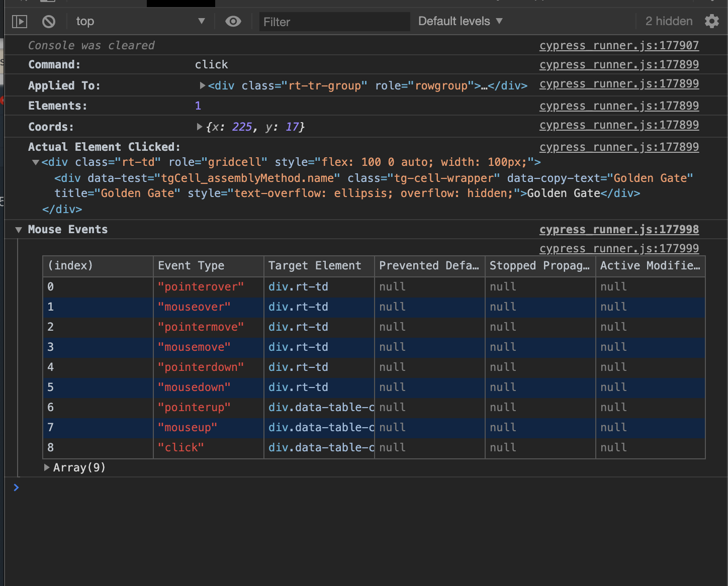This screenshot has width=728, height=586.
Task: Select the "mousemove" event cell
Action: pyautogui.click(x=209, y=347)
